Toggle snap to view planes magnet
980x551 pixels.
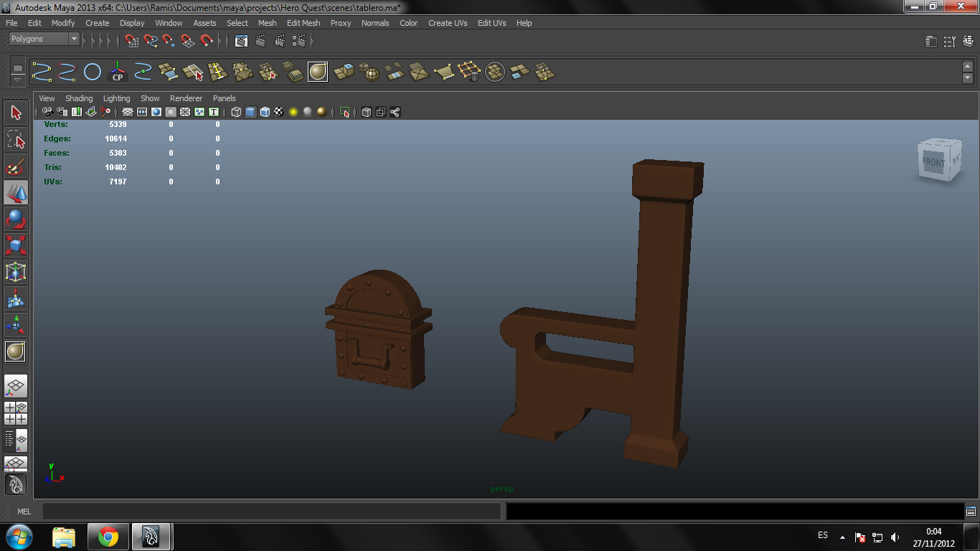click(188, 41)
